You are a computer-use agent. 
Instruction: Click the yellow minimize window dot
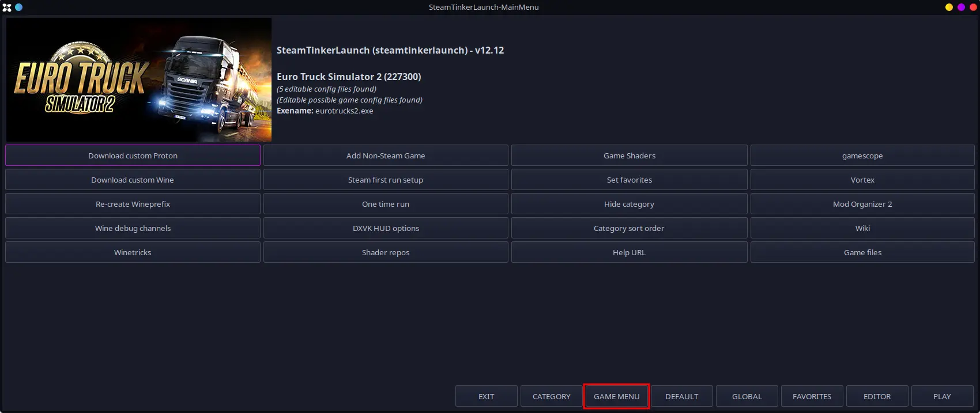click(949, 7)
